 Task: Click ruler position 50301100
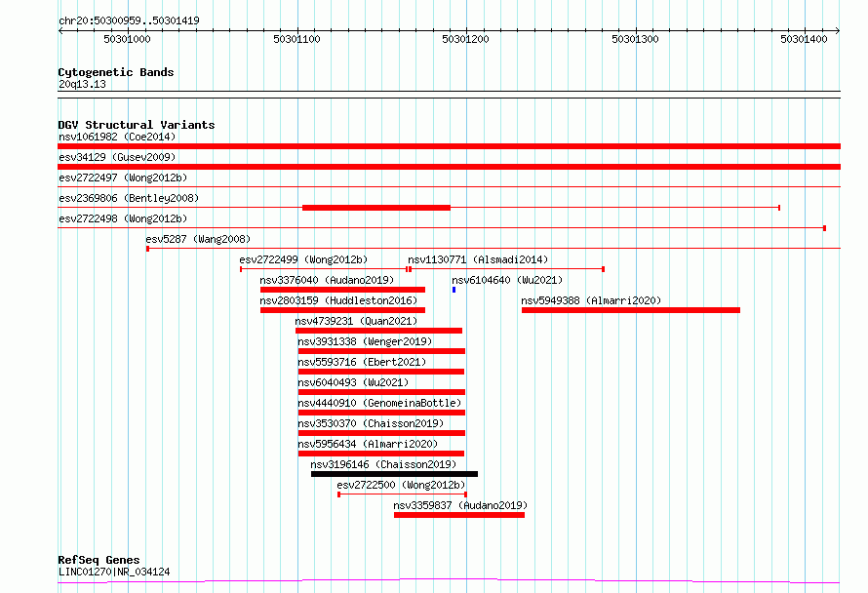pyautogui.click(x=296, y=39)
